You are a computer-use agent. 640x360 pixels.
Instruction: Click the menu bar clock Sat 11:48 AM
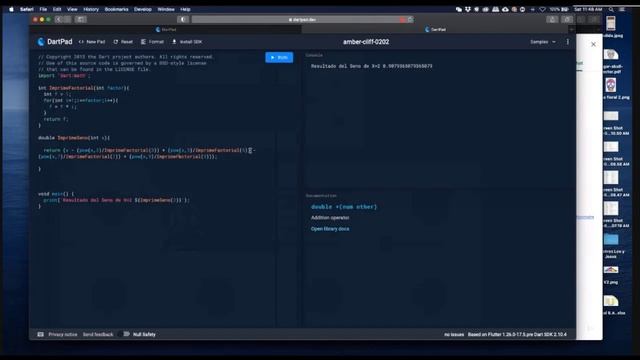pyautogui.click(x=588, y=9)
